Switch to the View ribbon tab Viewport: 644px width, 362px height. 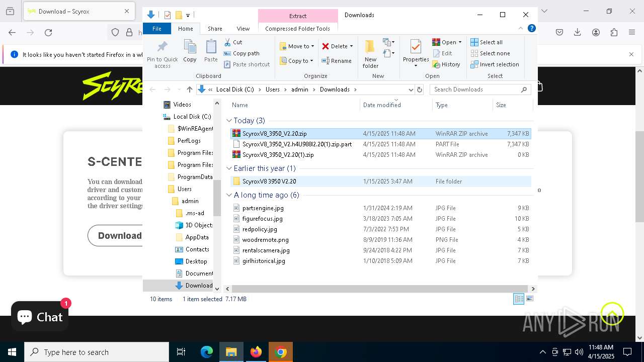(243, 29)
